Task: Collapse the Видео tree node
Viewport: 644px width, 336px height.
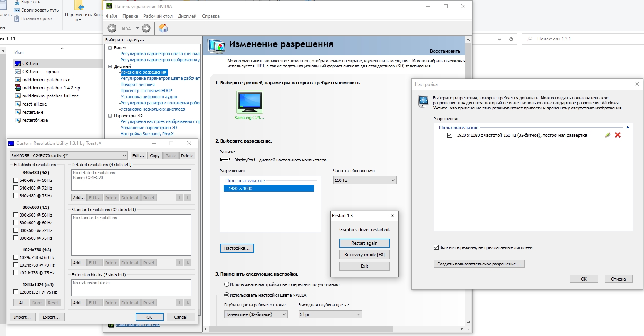Action: click(x=110, y=48)
